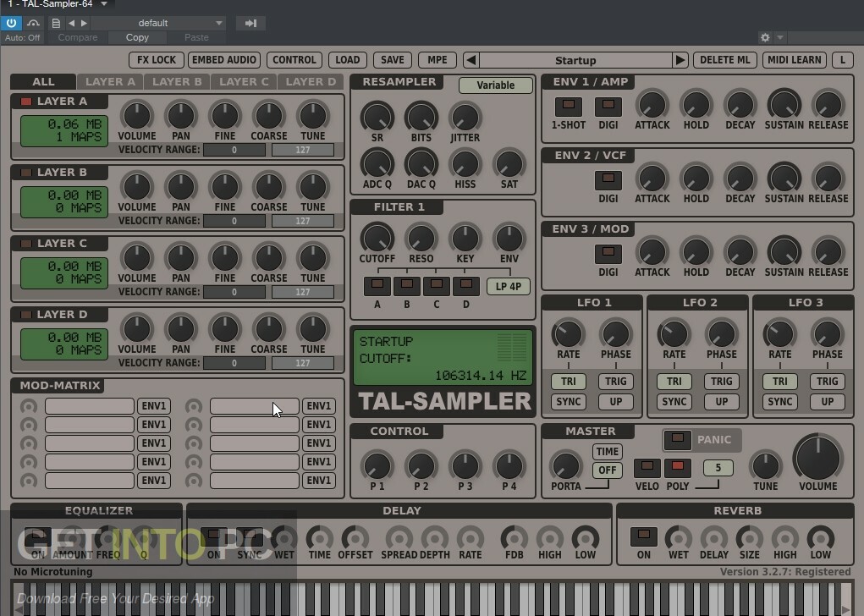Screen dimensions: 864x616
Task: Click the MIDI LEARN button
Action: pyautogui.click(x=794, y=60)
